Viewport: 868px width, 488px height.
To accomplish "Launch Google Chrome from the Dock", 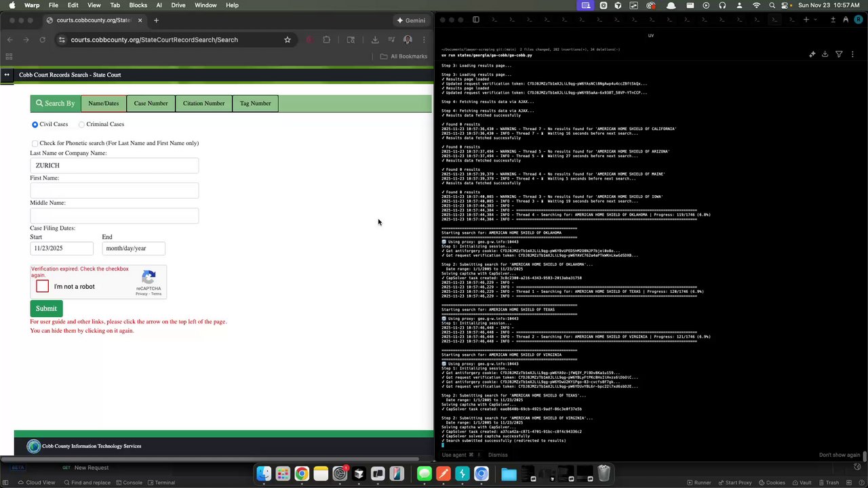I will (x=302, y=474).
